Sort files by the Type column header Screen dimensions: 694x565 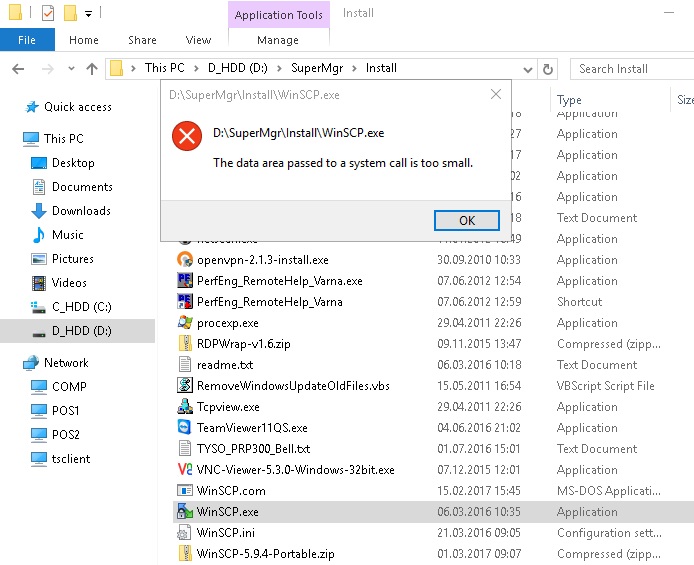point(570,100)
